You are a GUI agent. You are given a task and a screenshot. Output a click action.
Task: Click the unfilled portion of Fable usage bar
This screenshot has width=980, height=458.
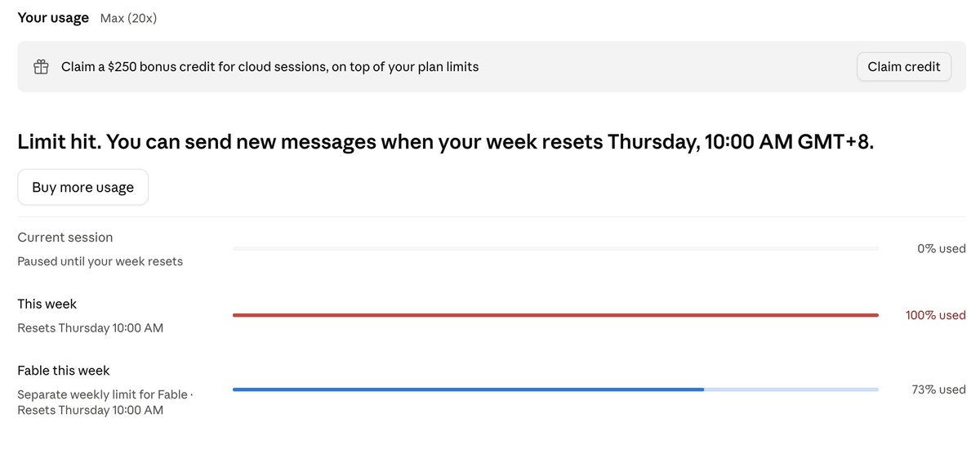pos(791,389)
